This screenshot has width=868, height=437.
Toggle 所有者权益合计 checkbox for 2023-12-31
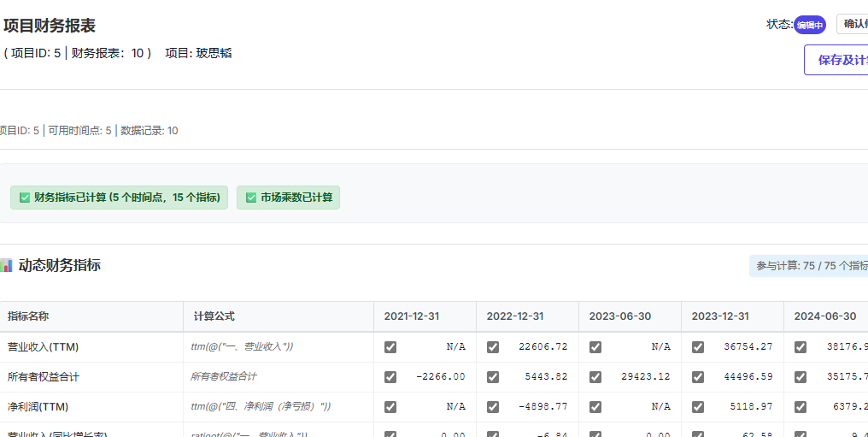click(x=698, y=376)
